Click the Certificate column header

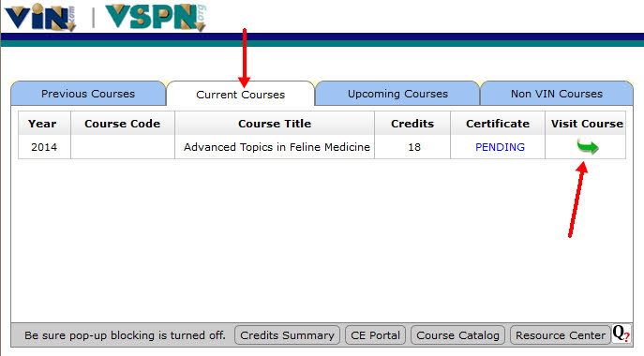[x=498, y=123]
